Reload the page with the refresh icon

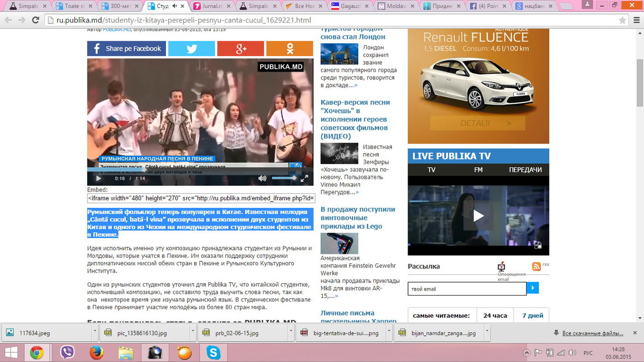tap(35, 20)
